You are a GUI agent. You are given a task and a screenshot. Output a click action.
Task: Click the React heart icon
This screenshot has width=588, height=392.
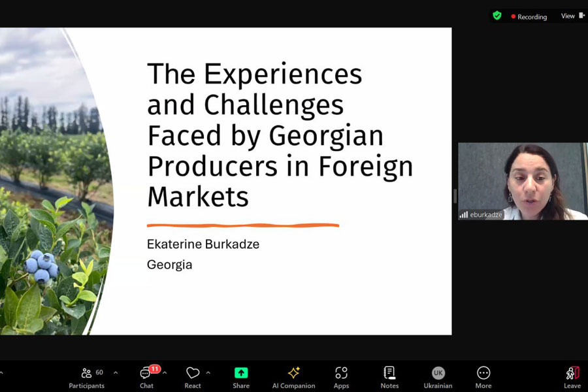pos(193,376)
